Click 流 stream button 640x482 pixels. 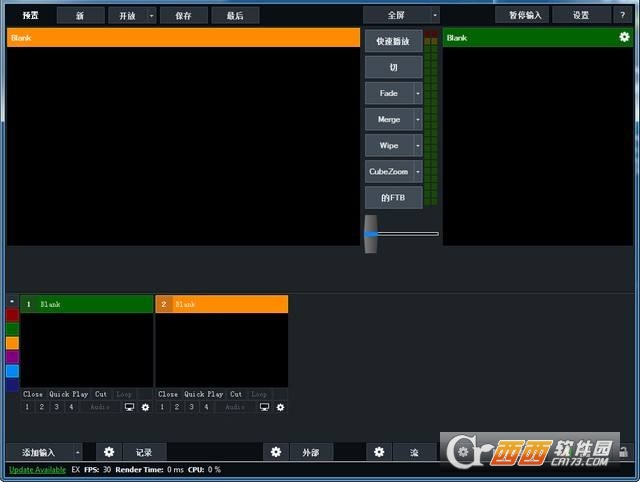414,452
